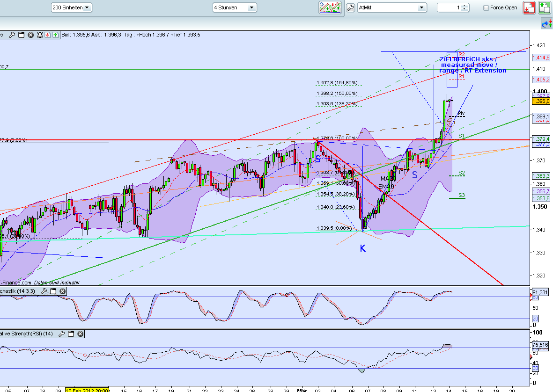The height and width of the screenshot is (392, 553).
Task: Click the '1.348,8 (23,60%)' Fibonacci label
Action: pyautogui.click(x=335, y=207)
